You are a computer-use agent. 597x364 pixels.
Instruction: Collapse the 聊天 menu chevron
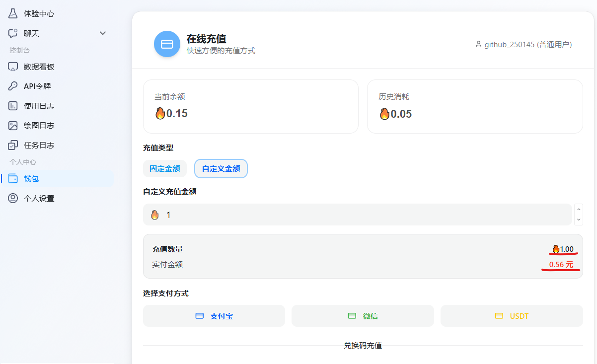pyautogui.click(x=103, y=33)
